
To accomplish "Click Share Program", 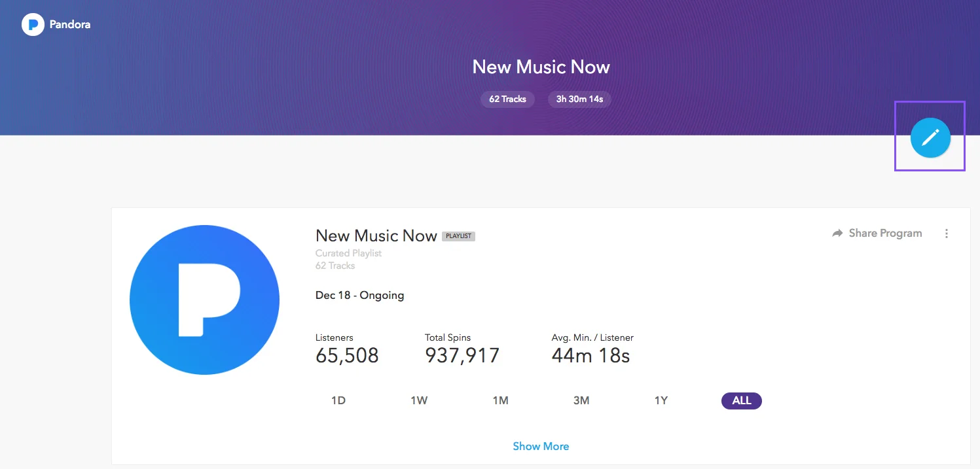I will pyautogui.click(x=877, y=234).
